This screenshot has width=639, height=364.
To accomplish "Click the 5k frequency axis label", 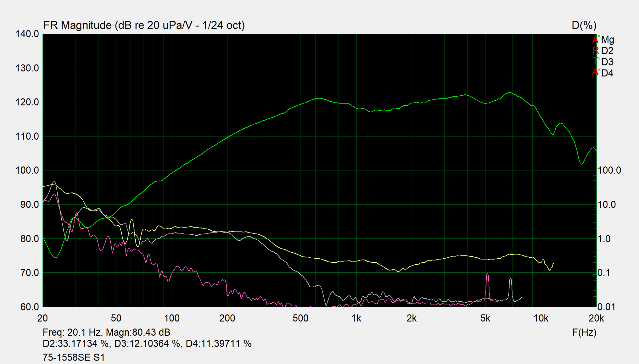I will 485,318.
